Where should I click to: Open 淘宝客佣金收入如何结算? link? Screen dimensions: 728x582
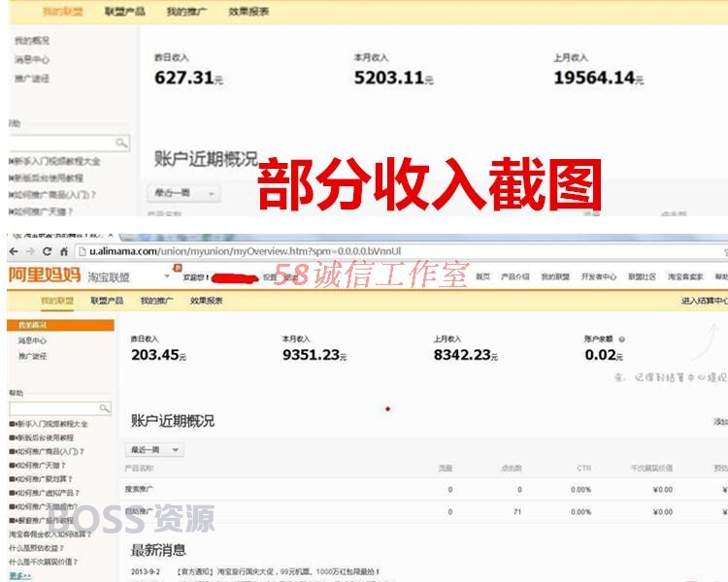50,534
